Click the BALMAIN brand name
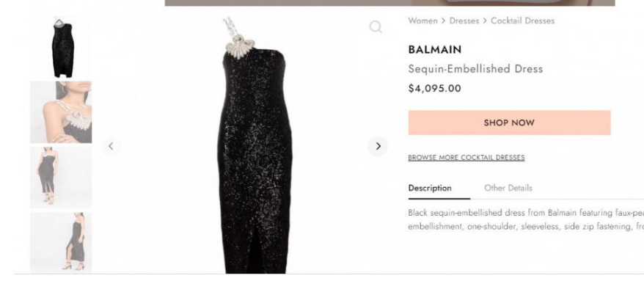 [434, 50]
